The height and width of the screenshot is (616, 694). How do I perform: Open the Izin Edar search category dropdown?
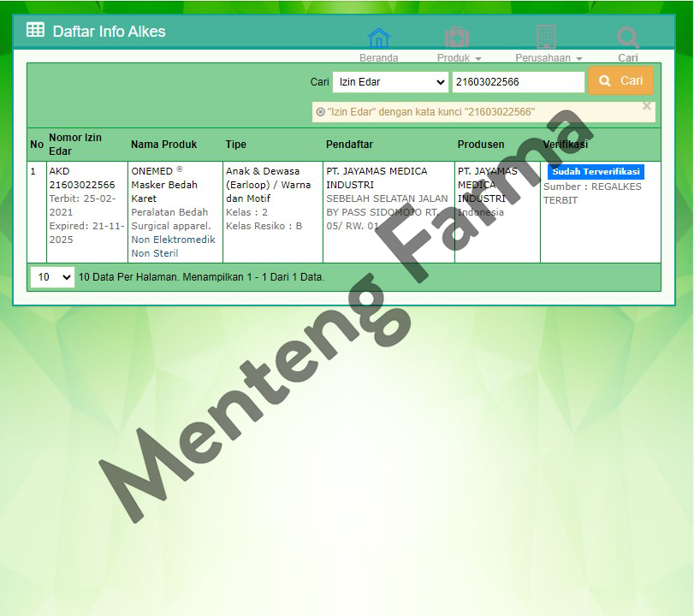(x=389, y=81)
